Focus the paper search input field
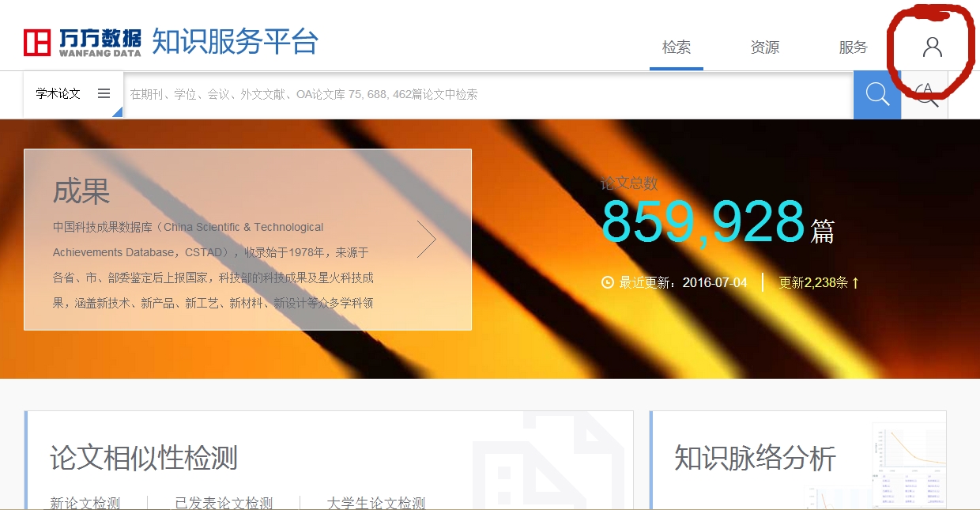 tap(488, 94)
